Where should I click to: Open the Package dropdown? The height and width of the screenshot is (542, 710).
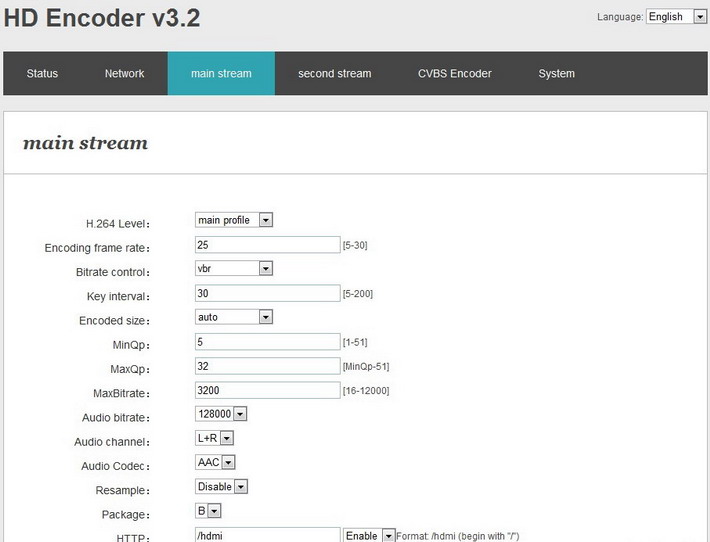[208, 511]
